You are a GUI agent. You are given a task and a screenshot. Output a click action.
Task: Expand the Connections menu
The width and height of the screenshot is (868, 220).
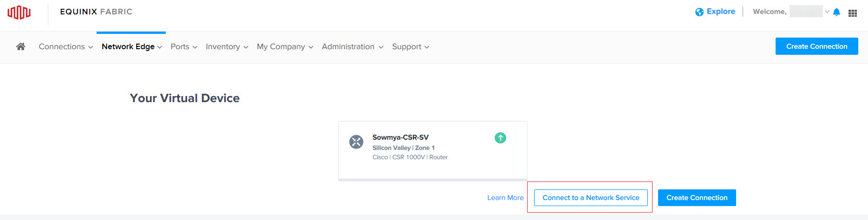66,46
